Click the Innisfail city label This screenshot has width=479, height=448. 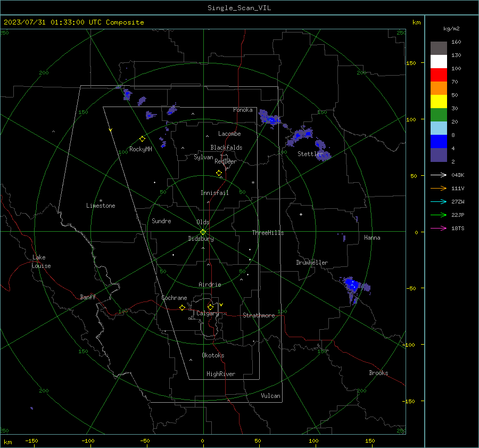(214, 193)
